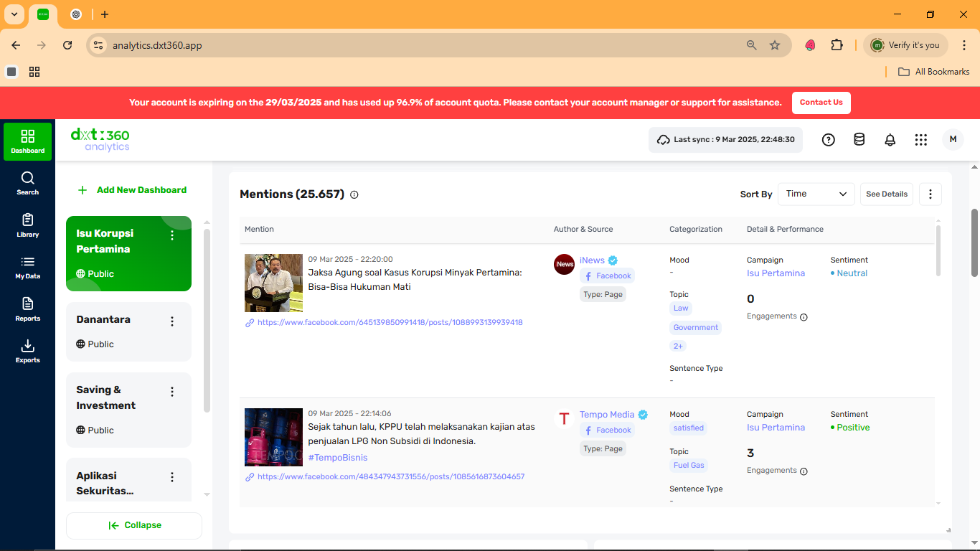Click info icon next to 3 Engagements

(804, 471)
